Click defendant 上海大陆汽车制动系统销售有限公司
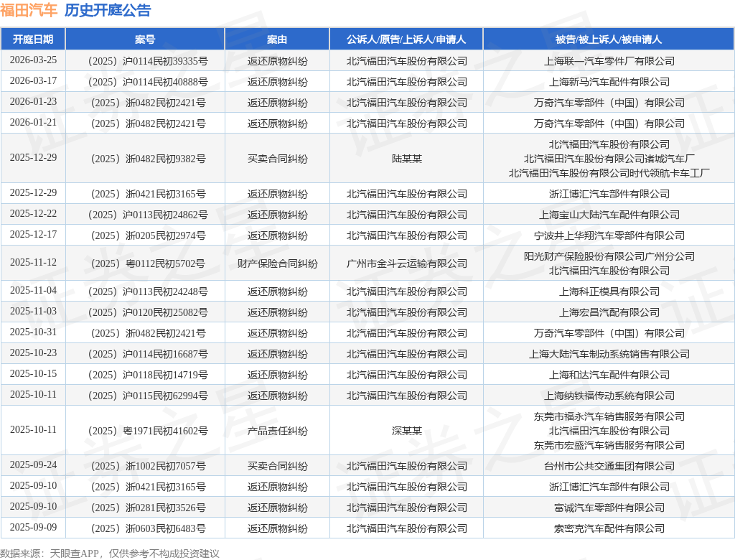The height and width of the screenshot is (560, 735). tap(609, 354)
